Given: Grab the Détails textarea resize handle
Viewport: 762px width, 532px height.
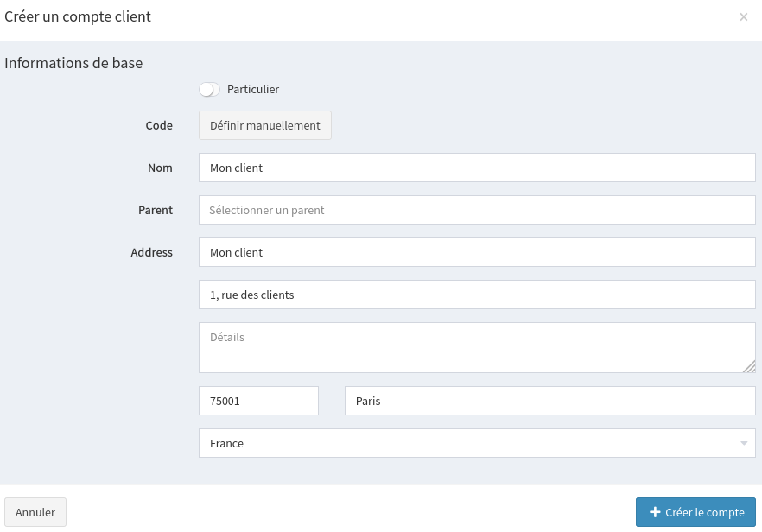Looking at the screenshot, I should click(x=749, y=366).
